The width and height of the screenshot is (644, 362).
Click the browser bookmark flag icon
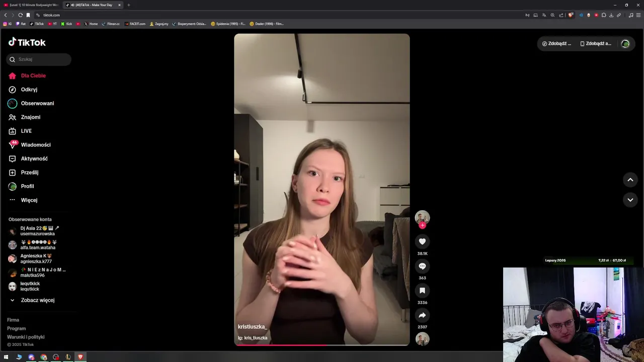tap(28, 15)
